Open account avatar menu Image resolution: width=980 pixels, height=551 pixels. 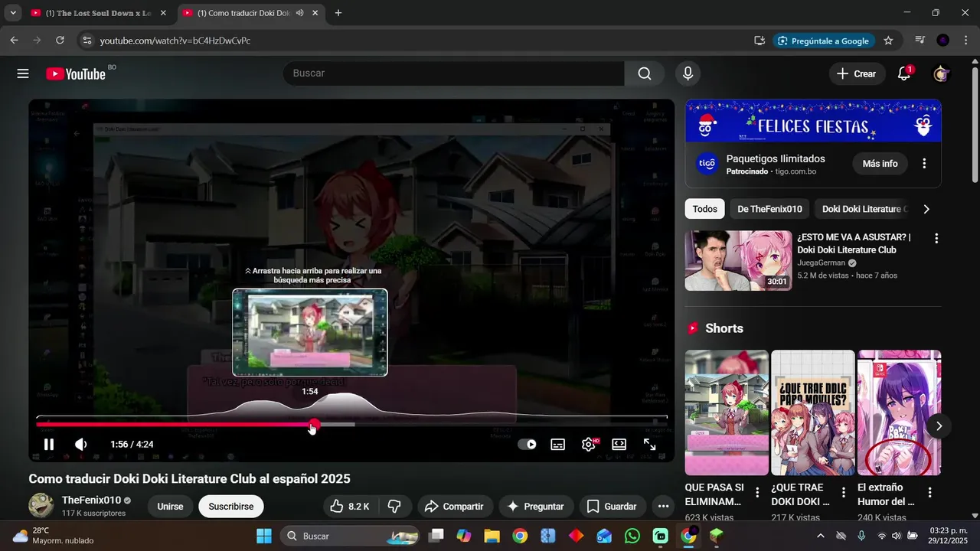[x=941, y=73]
